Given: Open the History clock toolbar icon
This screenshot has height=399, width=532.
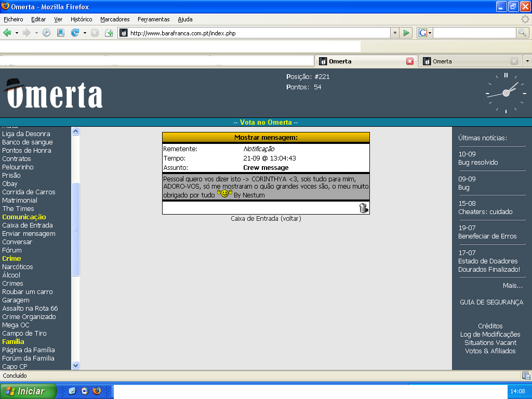Looking at the screenshot, I should (x=47, y=33).
